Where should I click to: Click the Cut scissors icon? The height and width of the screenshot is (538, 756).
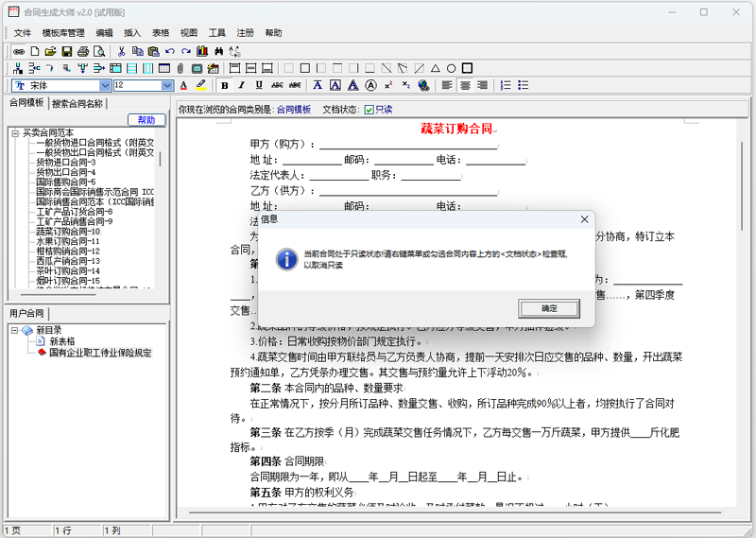[x=121, y=51]
